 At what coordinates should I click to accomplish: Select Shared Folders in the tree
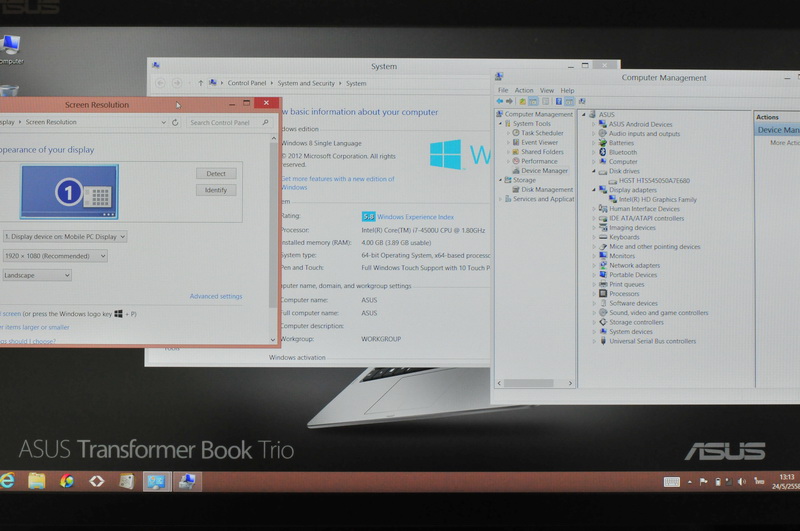[x=542, y=151]
